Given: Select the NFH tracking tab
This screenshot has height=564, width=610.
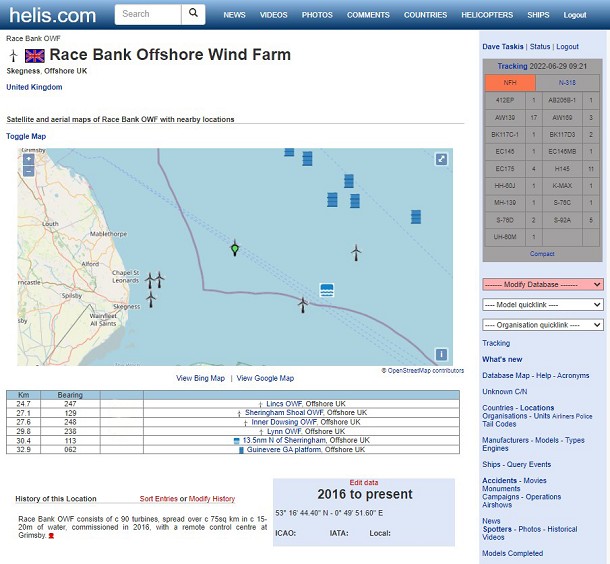Looking at the screenshot, I should coord(510,82).
